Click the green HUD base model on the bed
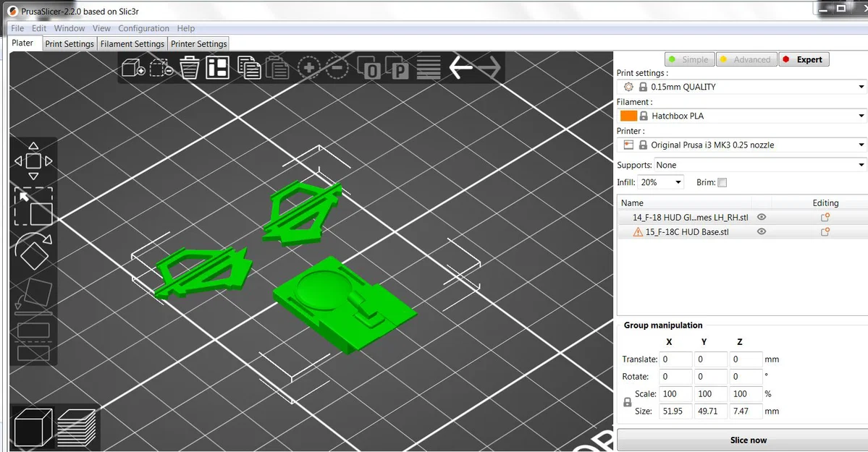868x452 pixels. pos(345,305)
